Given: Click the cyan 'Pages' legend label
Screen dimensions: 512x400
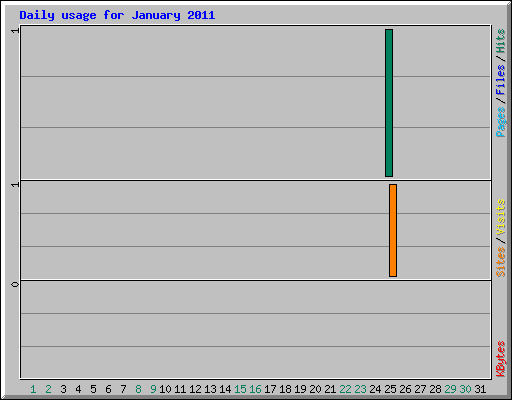Looking at the screenshot, I should pos(500,122).
